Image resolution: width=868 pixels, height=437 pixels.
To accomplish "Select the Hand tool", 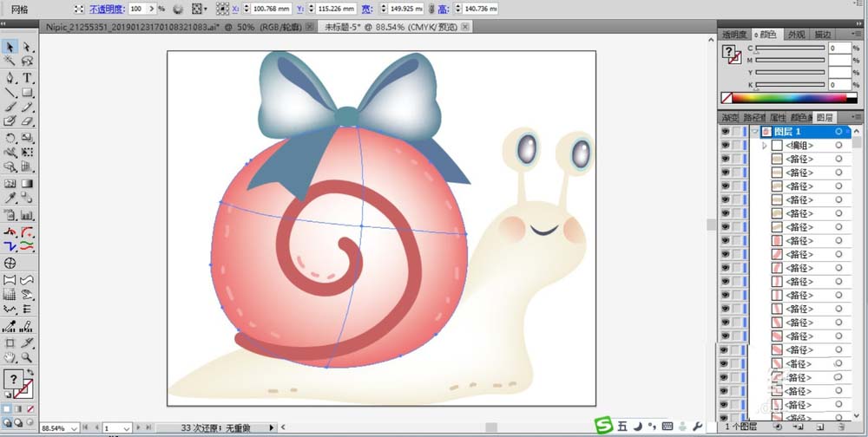I will click(10, 356).
